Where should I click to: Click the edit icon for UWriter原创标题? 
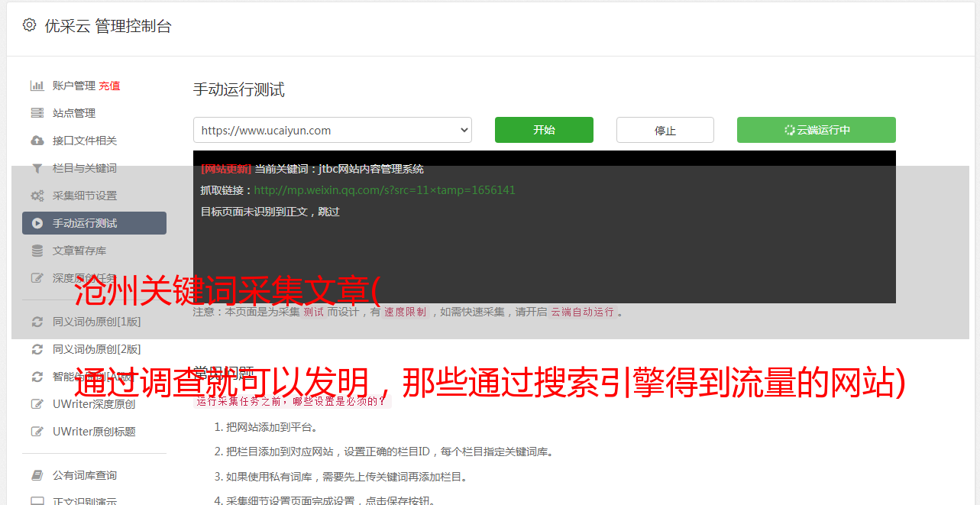pos(37,432)
